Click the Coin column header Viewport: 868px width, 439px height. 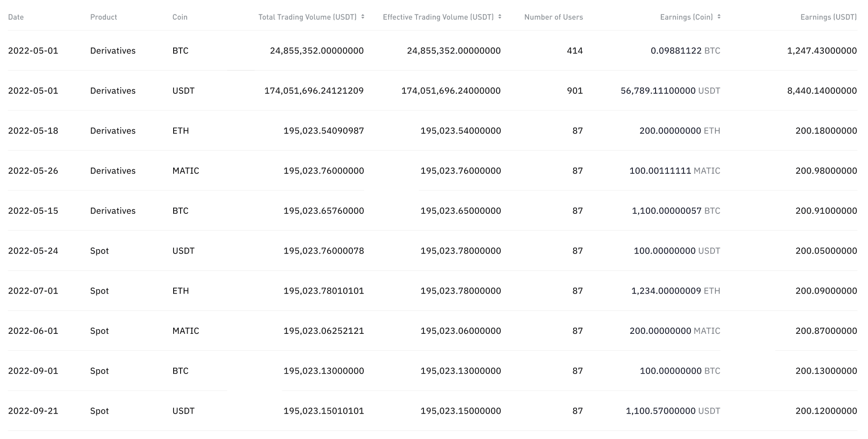(x=180, y=17)
